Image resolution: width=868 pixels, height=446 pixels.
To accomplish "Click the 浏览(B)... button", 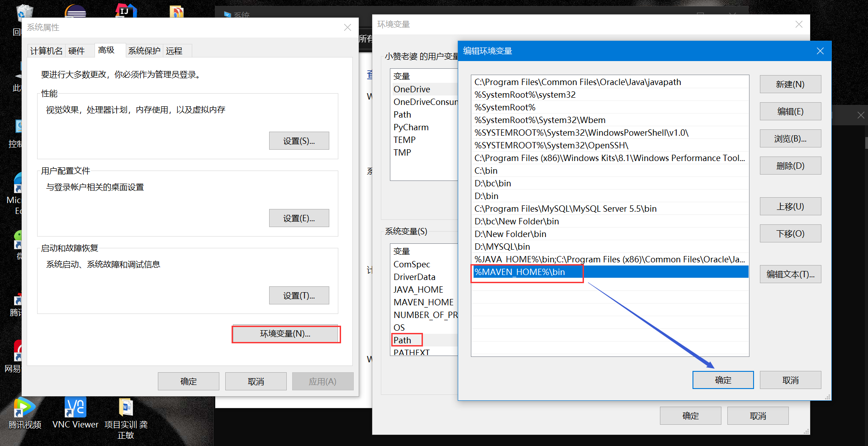I will click(790, 138).
